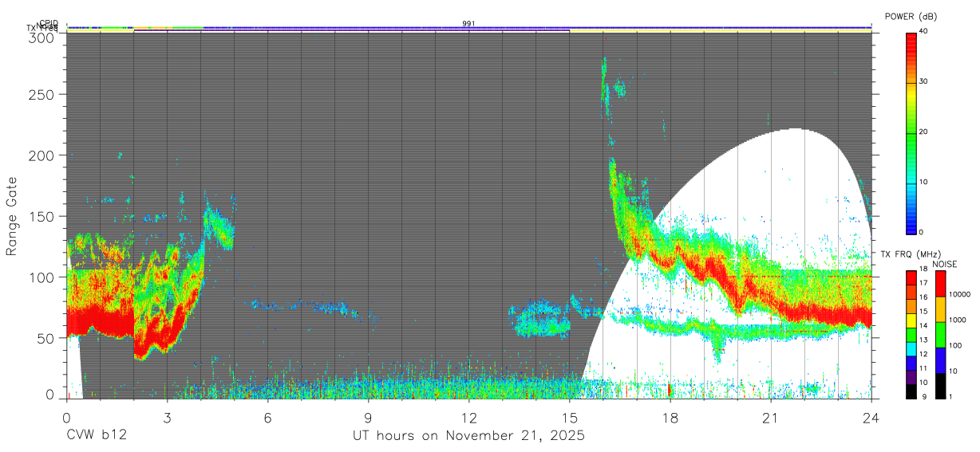Click the 16 label on TX FRQ scale
980x452 pixels.
(923, 297)
